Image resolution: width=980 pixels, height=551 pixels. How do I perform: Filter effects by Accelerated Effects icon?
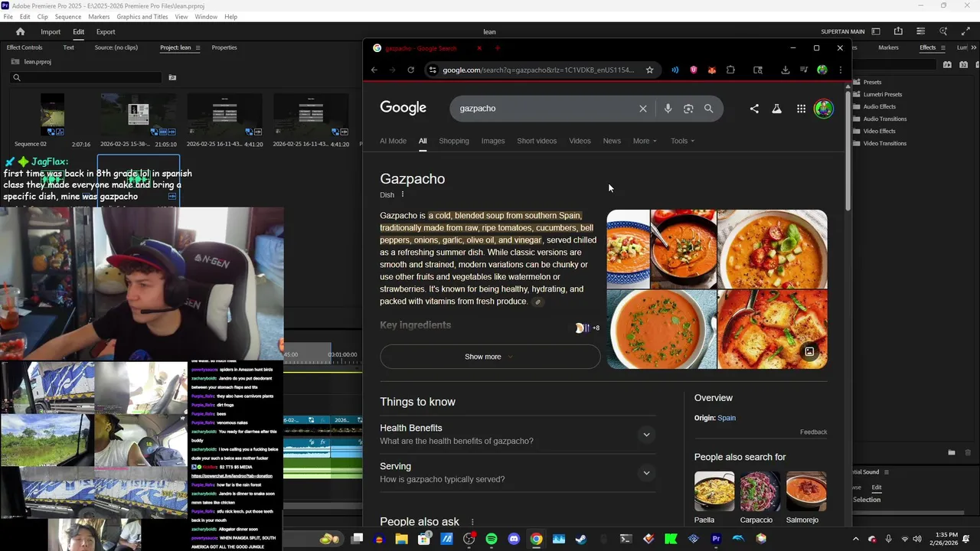(947, 65)
